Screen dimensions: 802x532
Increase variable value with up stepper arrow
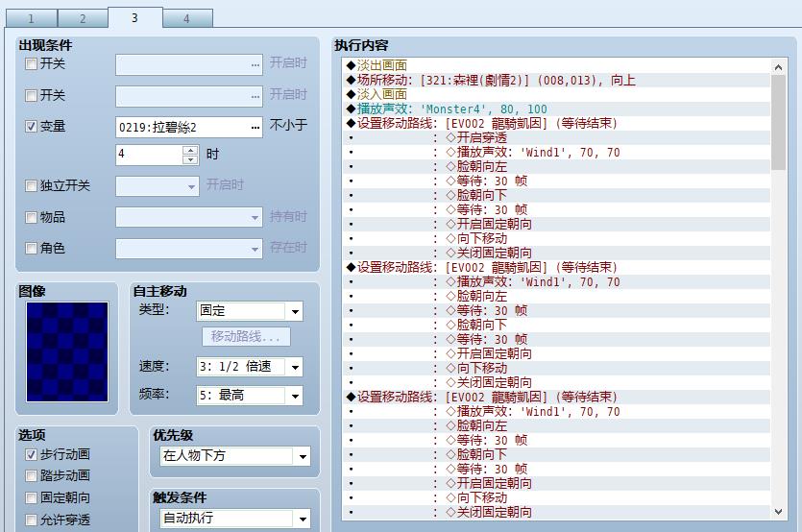click(x=190, y=150)
